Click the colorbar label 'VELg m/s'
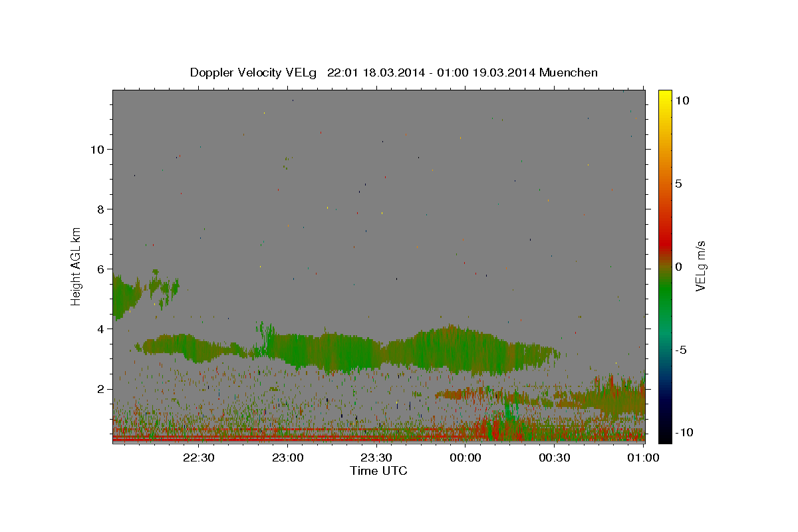Image resolution: width=798 pixels, height=532 pixels. click(x=700, y=267)
